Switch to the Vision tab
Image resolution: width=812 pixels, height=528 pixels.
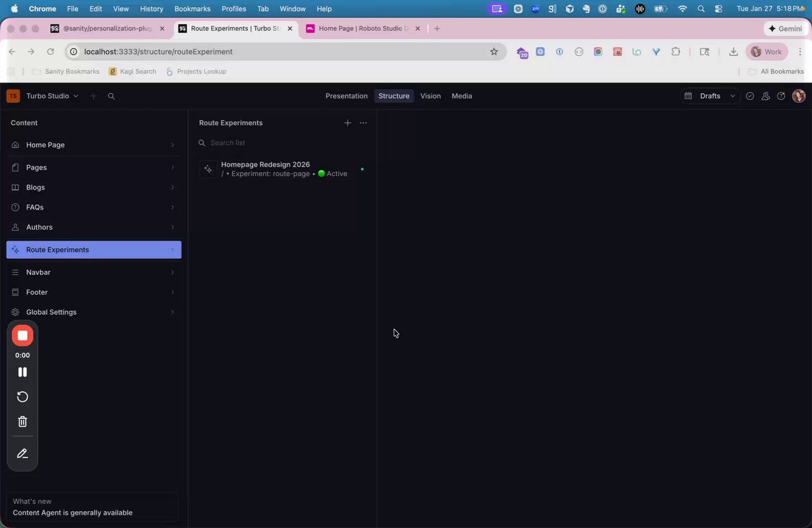430,96
